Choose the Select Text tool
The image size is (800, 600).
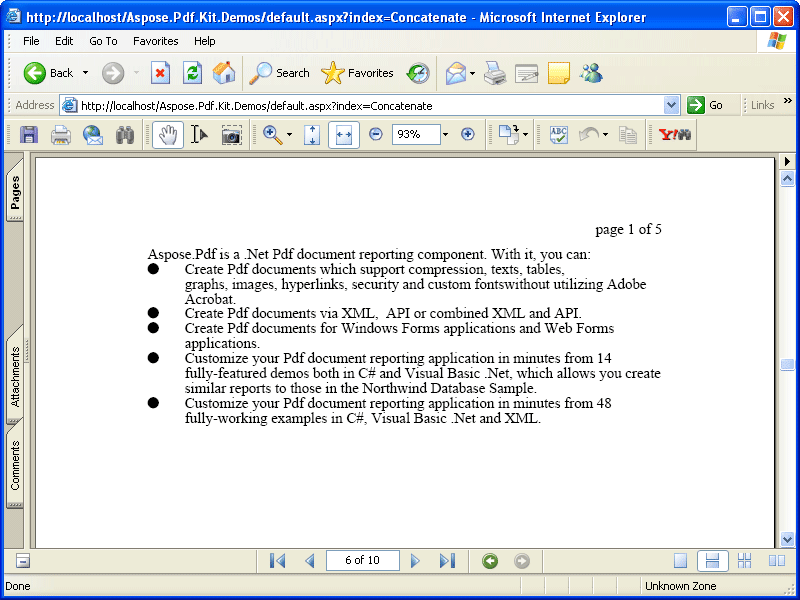199,135
